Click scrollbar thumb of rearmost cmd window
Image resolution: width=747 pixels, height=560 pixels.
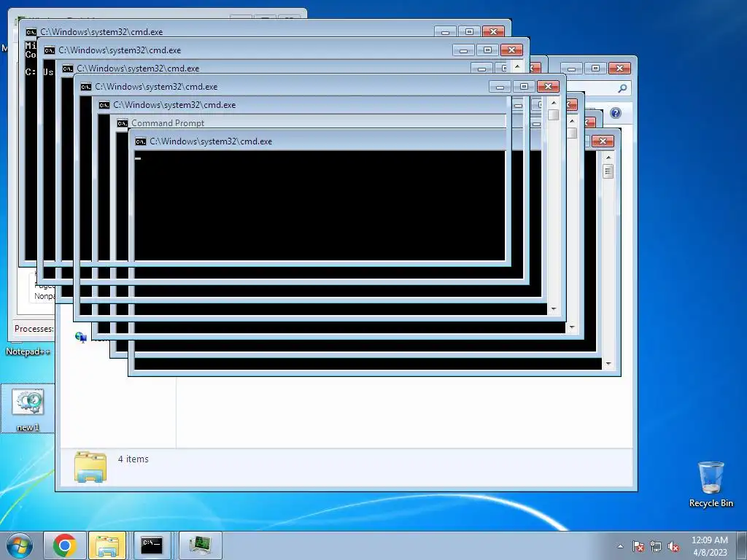608,171
